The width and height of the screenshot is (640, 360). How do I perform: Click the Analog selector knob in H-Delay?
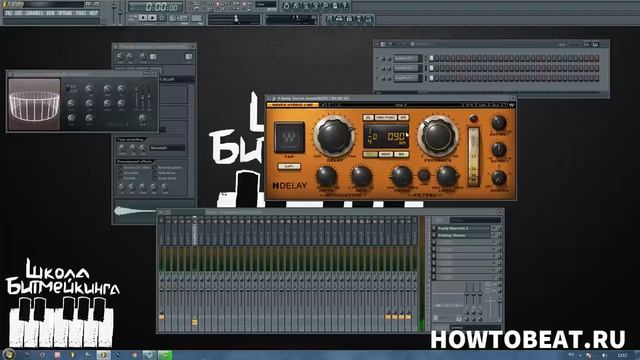click(498, 178)
